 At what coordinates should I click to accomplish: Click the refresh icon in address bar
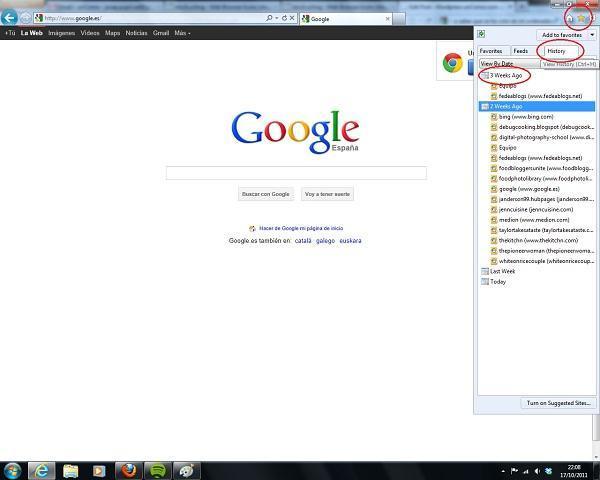(284, 18)
